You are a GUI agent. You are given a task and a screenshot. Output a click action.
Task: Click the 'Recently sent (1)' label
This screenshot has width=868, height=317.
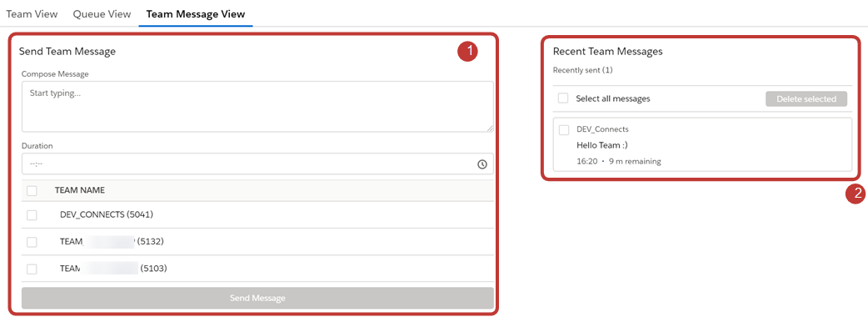pyautogui.click(x=582, y=70)
